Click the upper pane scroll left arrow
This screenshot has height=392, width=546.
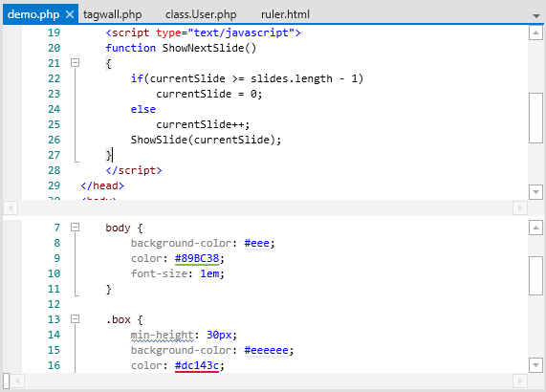[x=11, y=208]
